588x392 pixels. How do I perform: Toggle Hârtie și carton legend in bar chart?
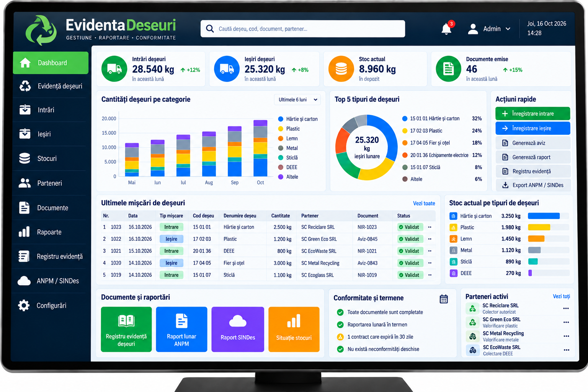[x=298, y=119]
